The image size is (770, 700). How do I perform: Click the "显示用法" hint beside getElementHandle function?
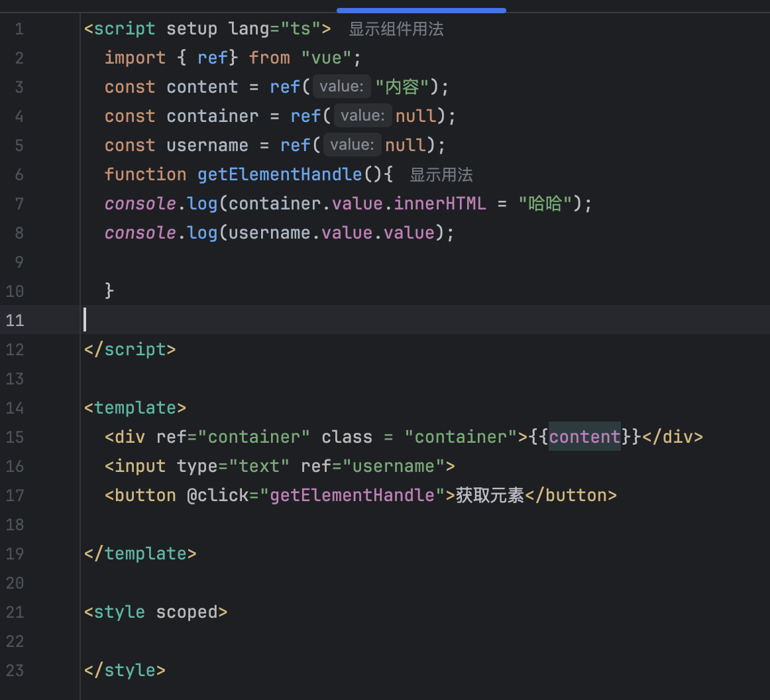pyautogui.click(x=441, y=175)
